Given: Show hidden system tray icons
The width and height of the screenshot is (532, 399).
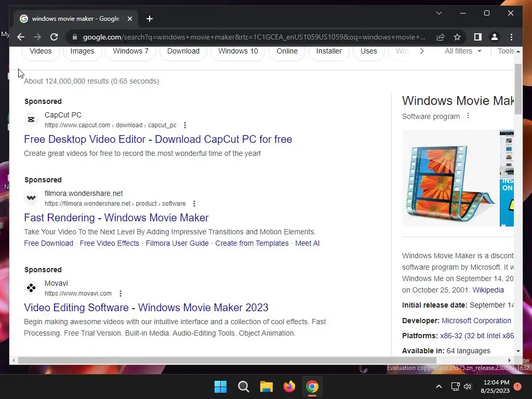Looking at the screenshot, I should click(x=438, y=387).
